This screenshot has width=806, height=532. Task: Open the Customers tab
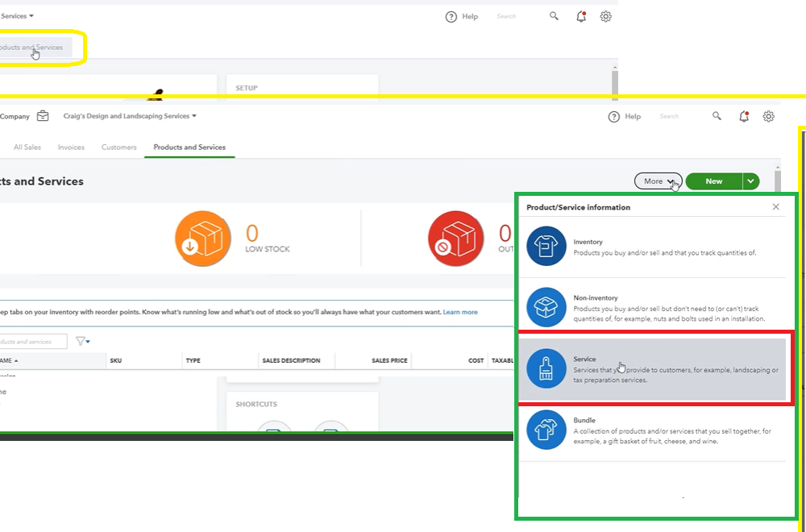point(118,148)
